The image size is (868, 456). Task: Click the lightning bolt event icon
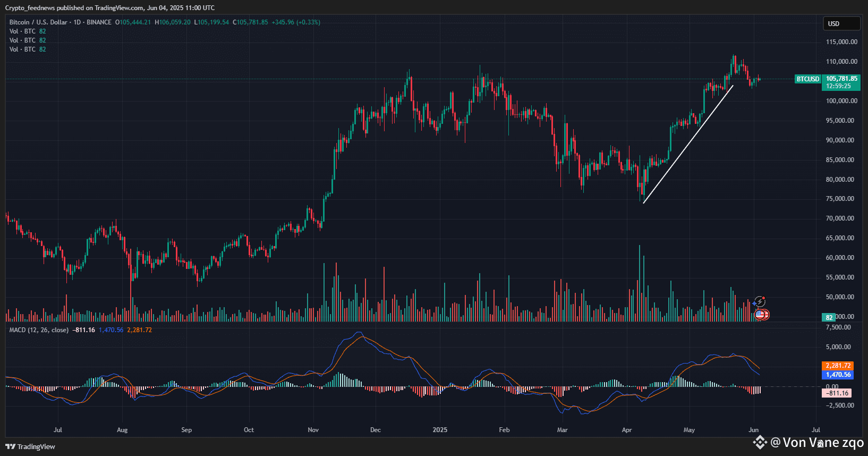pyautogui.click(x=761, y=302)
